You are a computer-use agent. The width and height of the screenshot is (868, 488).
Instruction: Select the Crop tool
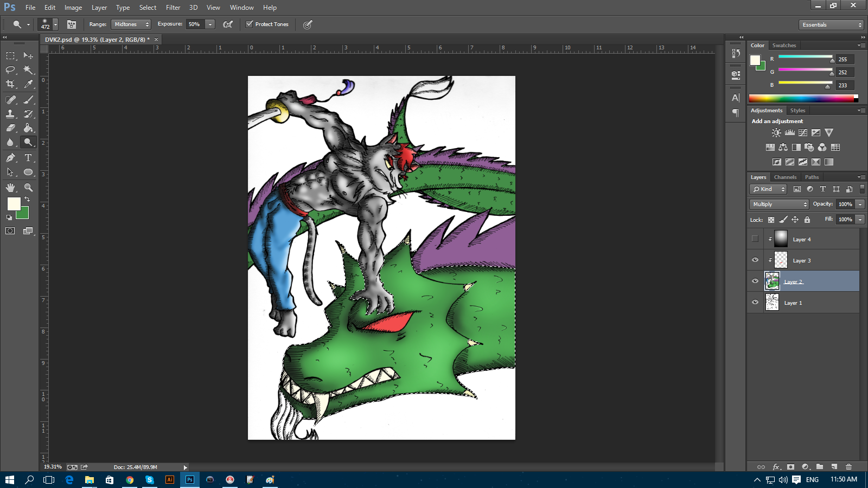[10, 84]
